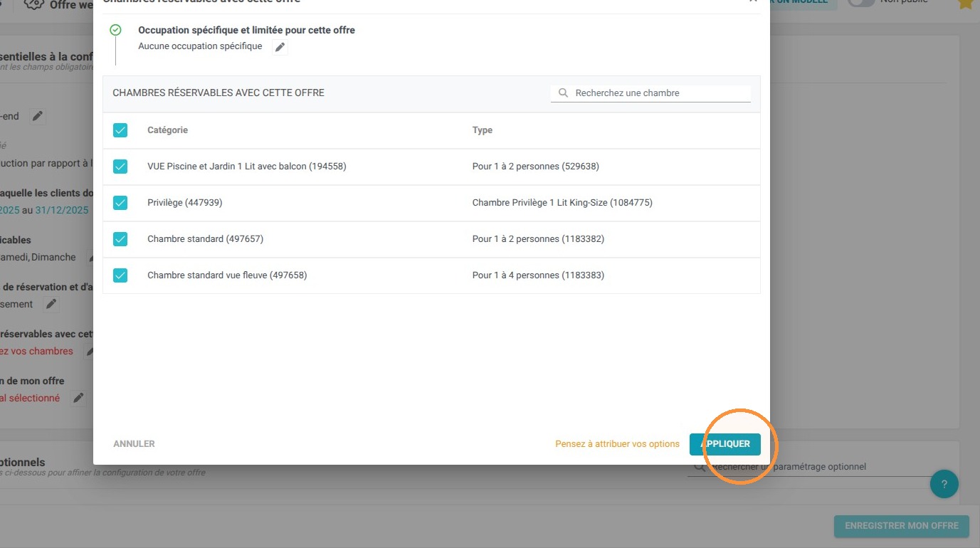Image resolution: width=980 pixels, height=548 pixels.
Task: Uncheck Chambre standard vue fleuve checkbox
Action: click(x=120, y=275)
